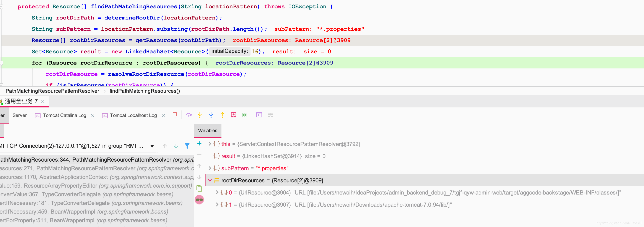Select previous frame up arrow
This screenshot has height=227, width=644.
click(x=164, y=146)
